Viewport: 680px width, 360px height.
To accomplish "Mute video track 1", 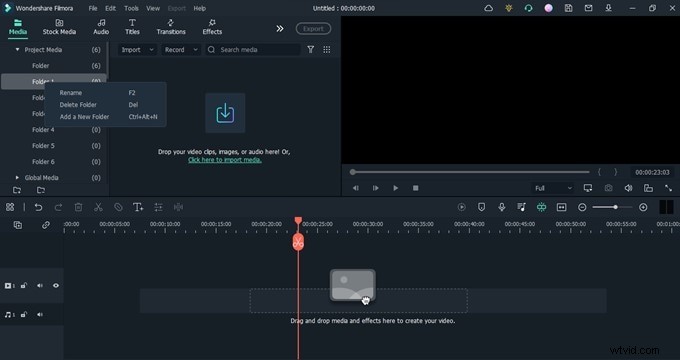I will coord(40,285).
